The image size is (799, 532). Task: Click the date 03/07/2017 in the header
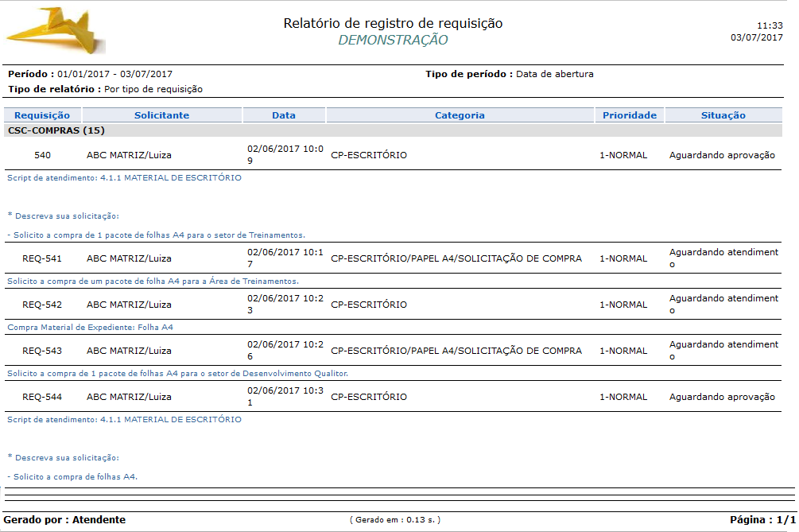tap(757, 37)
